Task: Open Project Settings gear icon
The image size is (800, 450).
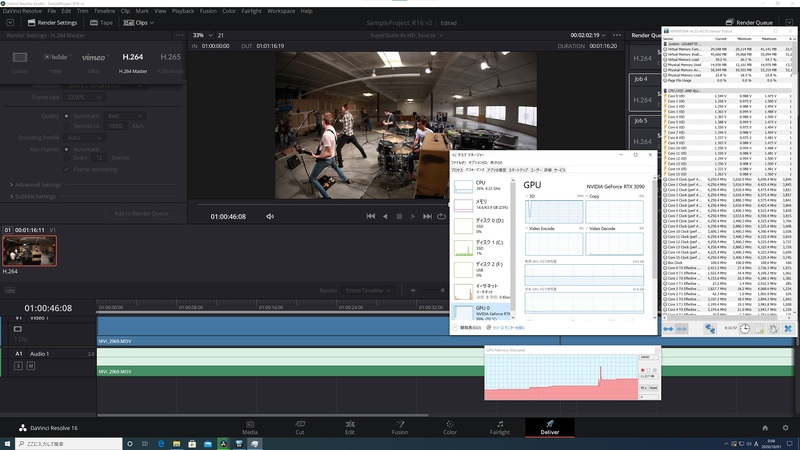Action: 785,428
